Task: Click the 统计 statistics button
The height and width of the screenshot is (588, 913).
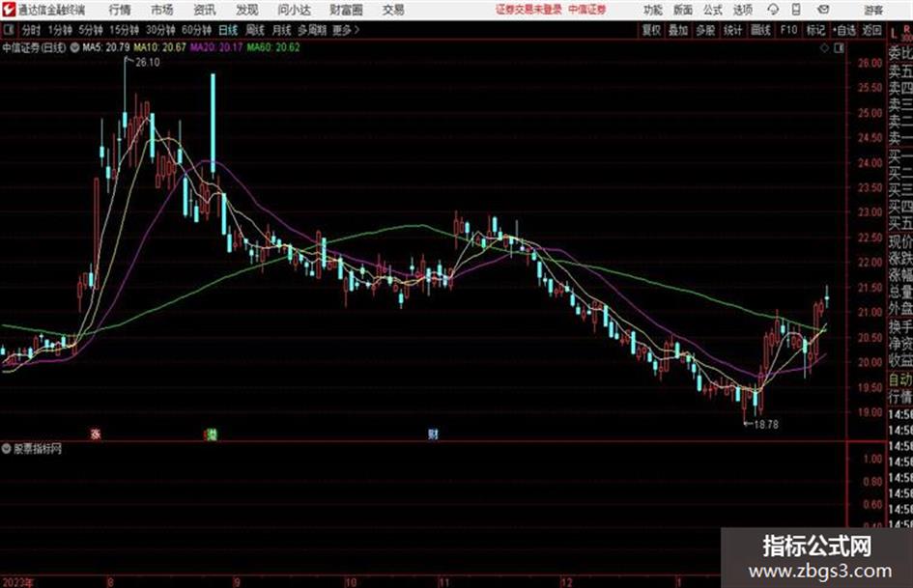Action: (732, 30)
